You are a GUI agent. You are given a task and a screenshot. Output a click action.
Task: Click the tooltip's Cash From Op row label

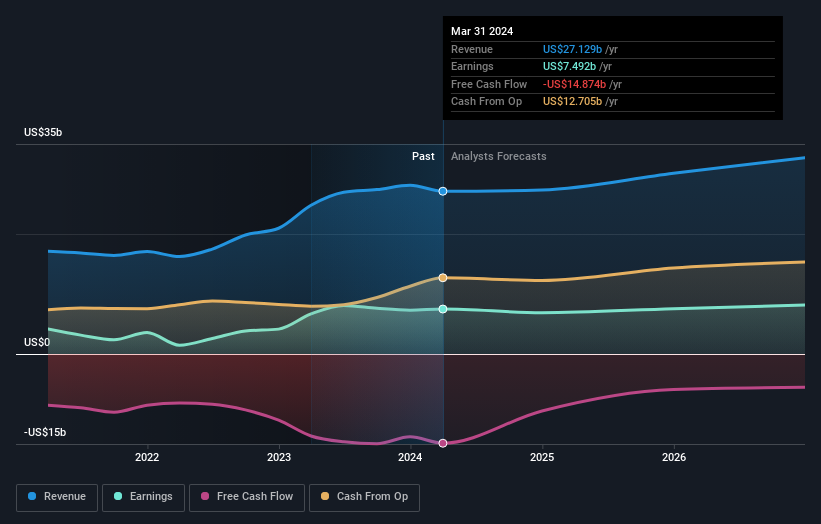click(486, 102)
